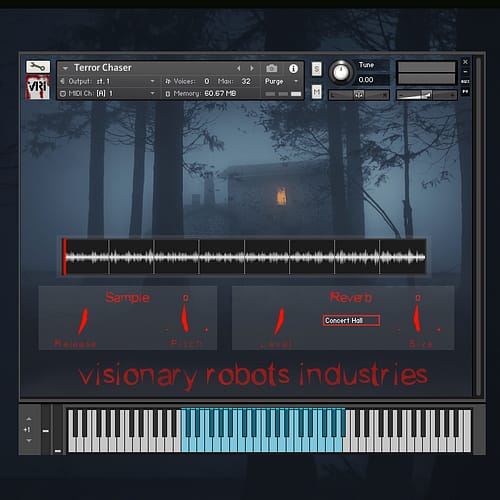Expand the Terror Chaser instrument menu arrow

(x=65, y=68)
